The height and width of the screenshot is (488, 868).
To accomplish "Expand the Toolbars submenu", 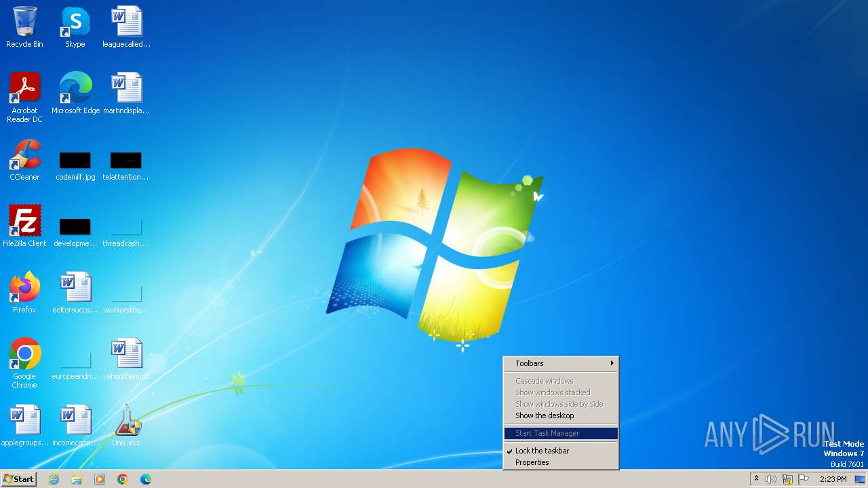I will tap(561, 363).
